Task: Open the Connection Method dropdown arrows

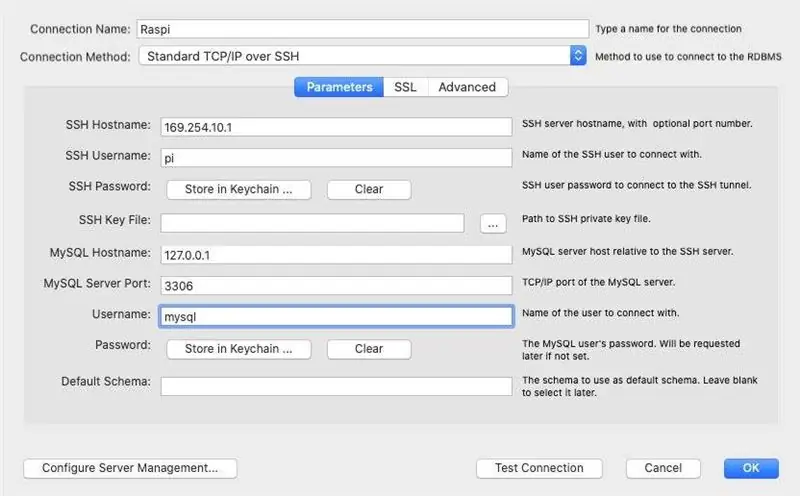Action: point(578,56)
